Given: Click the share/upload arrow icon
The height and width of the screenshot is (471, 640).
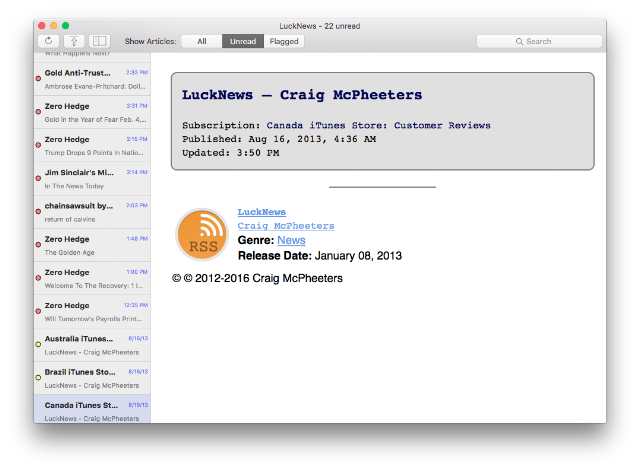Looking at the screenshot, I should (74, 41).
